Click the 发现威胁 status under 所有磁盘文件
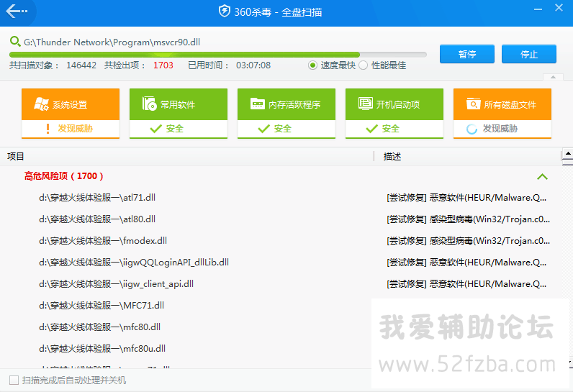 click(x=500, y=129)
